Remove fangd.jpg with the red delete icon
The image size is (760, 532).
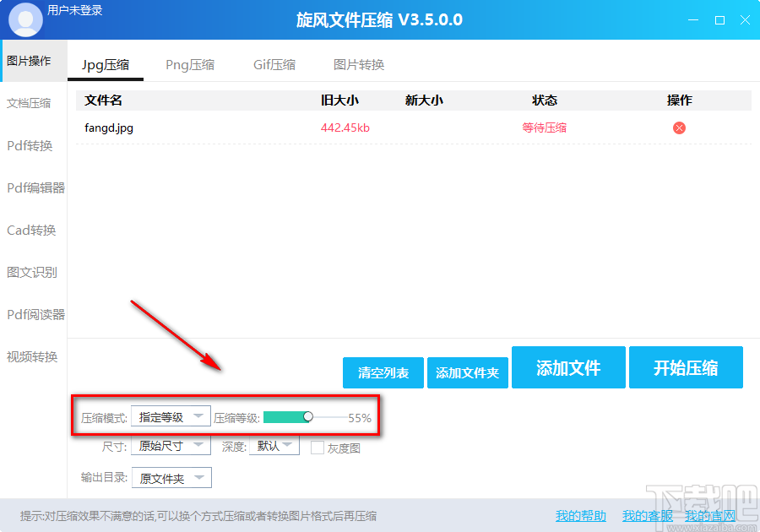point(678,128)
